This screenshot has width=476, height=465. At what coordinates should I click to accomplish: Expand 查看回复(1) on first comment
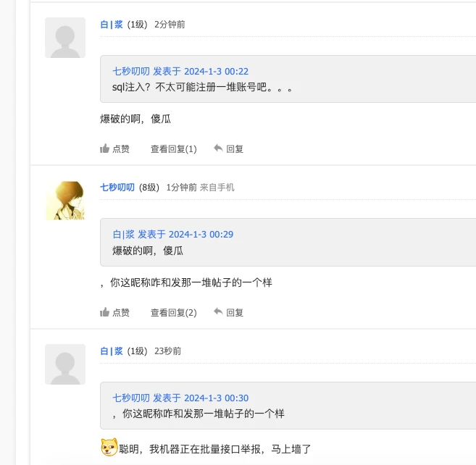click(173, 149)
